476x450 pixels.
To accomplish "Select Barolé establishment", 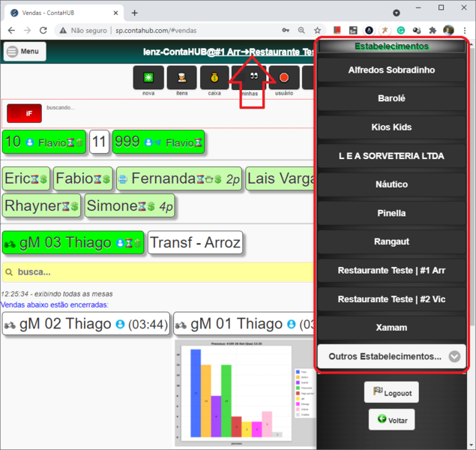I will point(391,98).
